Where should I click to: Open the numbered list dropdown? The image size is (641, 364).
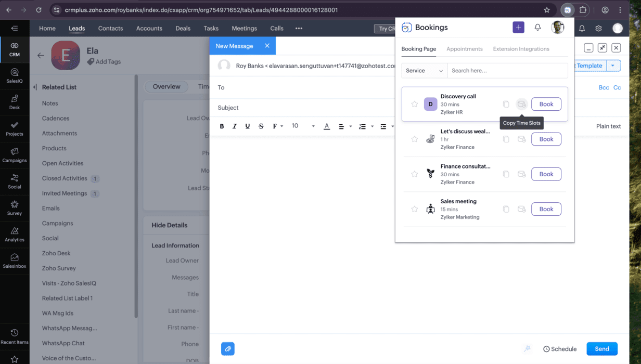pos(365,126)
